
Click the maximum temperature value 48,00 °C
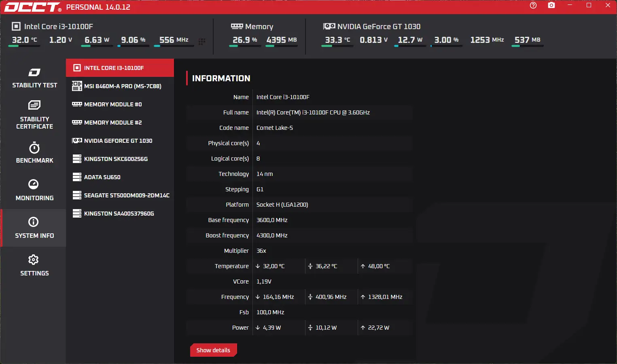pos(379,266)
